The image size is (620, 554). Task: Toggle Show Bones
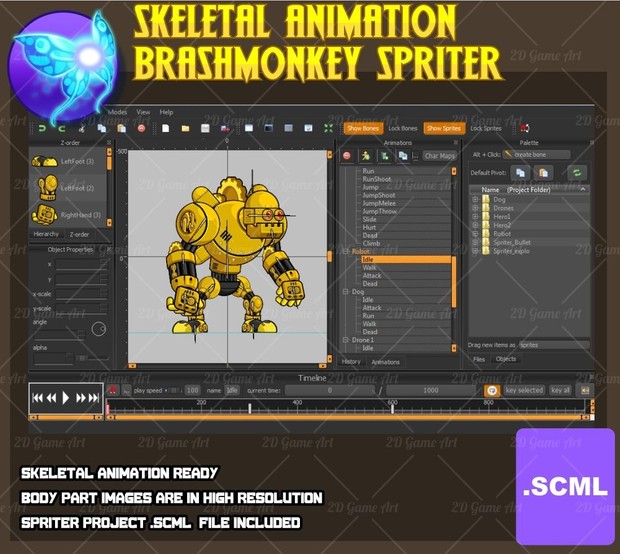(363, 128)
